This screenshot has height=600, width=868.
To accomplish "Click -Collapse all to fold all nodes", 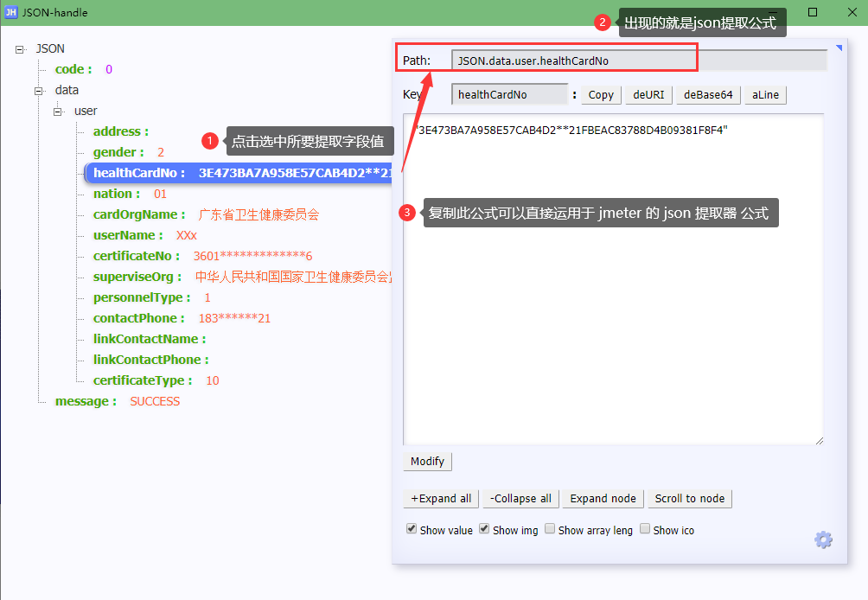I will tap(520, 498).
